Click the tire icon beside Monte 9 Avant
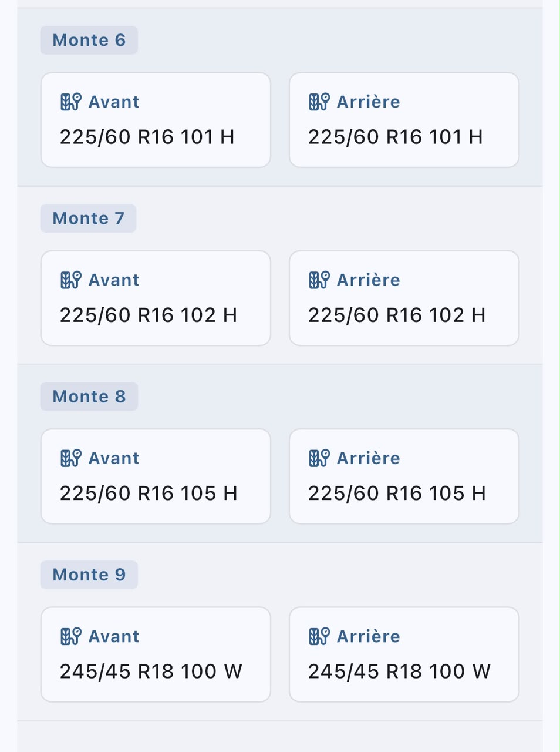This screenshot has height=752, width=560. click(71, 636)
